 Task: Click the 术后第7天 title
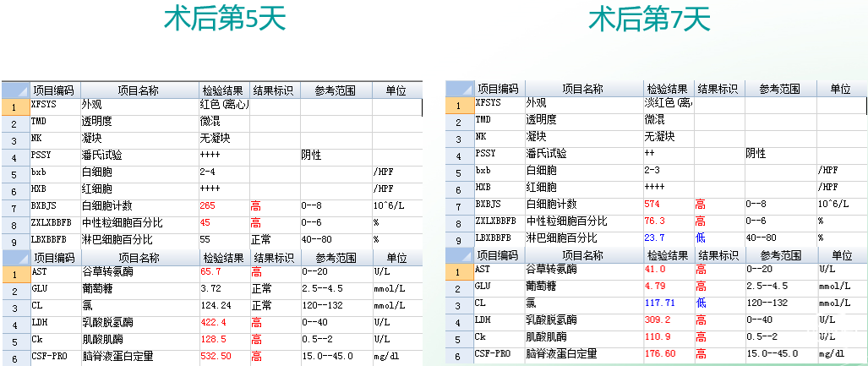point(649,20)
